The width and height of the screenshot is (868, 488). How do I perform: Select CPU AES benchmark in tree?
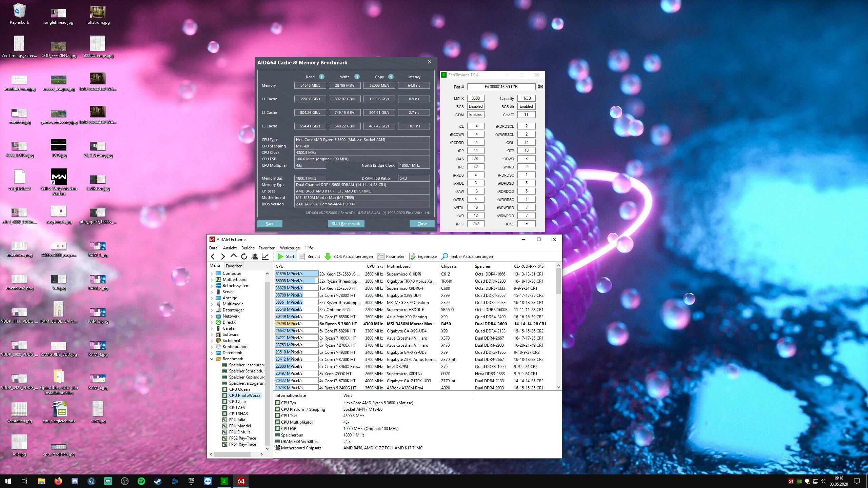point(237,408)
